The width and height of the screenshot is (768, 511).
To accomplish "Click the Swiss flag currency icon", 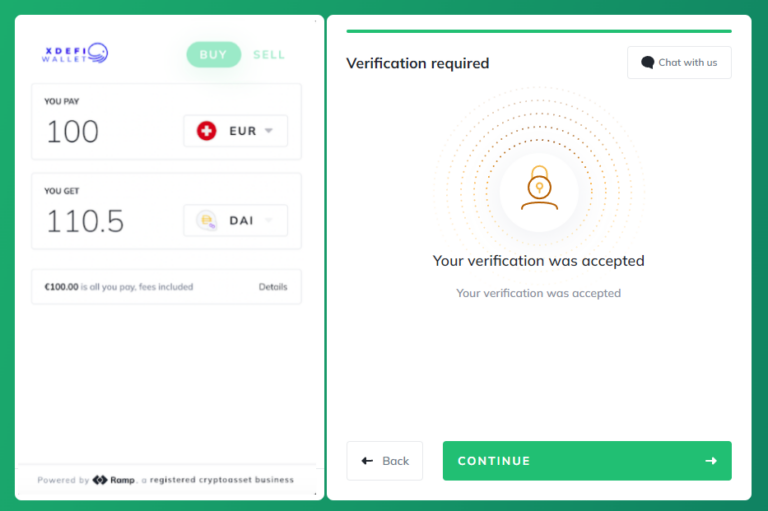I will pos(206,131).
